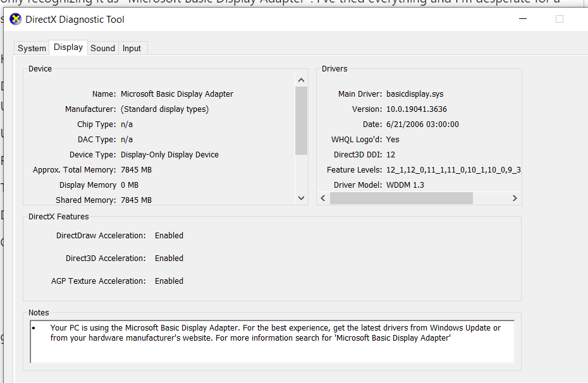
Task: Open the Sound tab
Action: point(103,48)
